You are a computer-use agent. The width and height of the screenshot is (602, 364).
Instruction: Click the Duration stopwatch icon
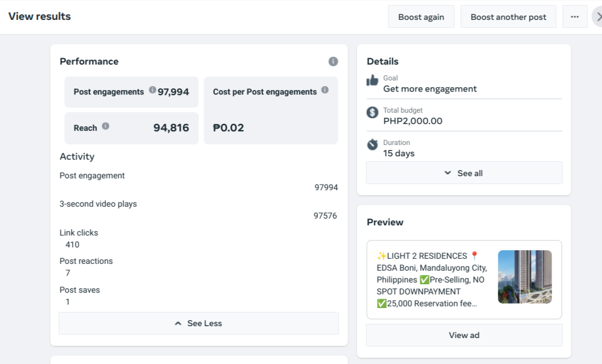pyautogui.click(x=372, y=144)
